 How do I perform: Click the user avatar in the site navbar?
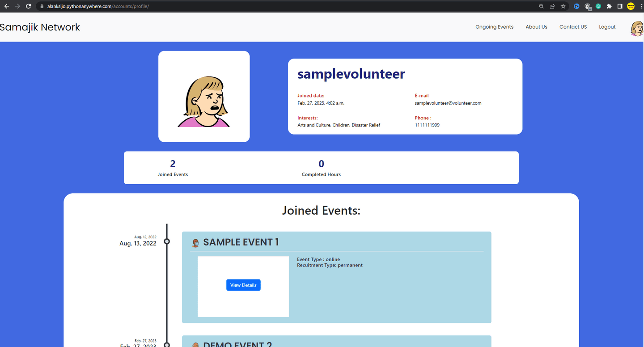tap(637, 28)
